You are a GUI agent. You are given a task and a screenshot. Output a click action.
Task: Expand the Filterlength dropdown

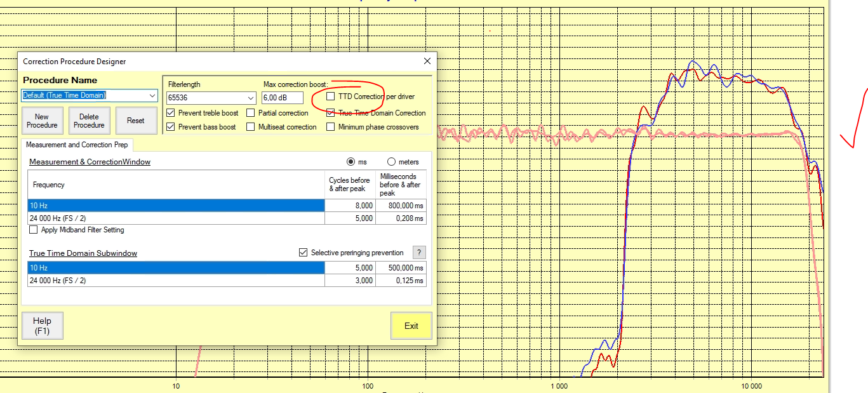pyautogui.click(x=250, y=98)
